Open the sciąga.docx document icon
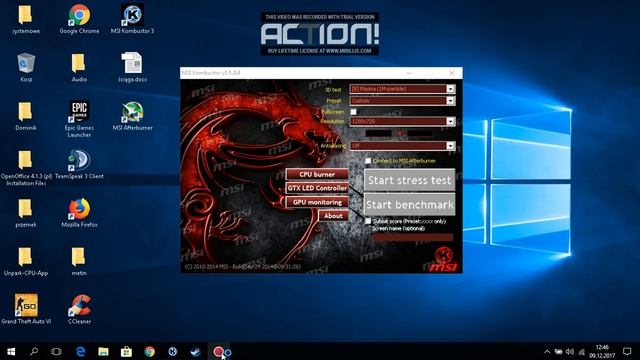Image resolution: width=640 pixels, height=360 pixels. pos(132,67)
